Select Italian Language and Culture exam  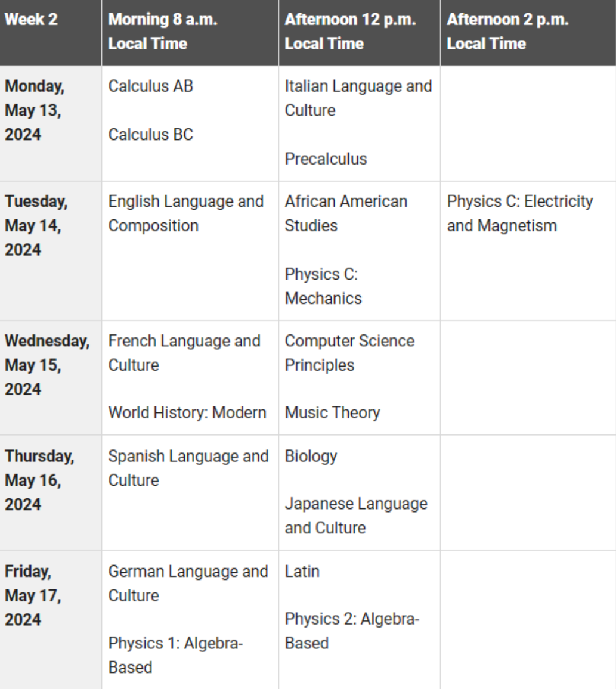pyautogui.click(x=358, y=98)
